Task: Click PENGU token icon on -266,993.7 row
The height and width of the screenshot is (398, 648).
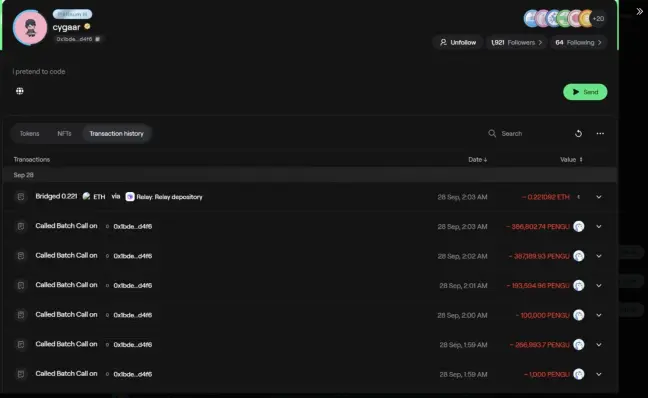Action: [x=579, y=345]
